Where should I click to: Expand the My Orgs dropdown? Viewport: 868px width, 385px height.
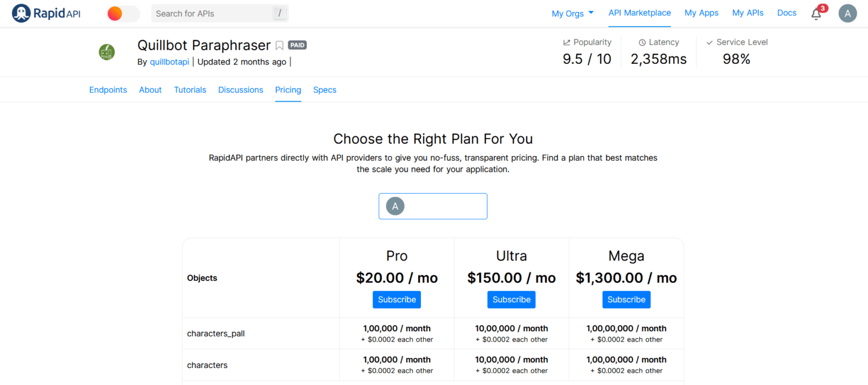pos(573,14)
